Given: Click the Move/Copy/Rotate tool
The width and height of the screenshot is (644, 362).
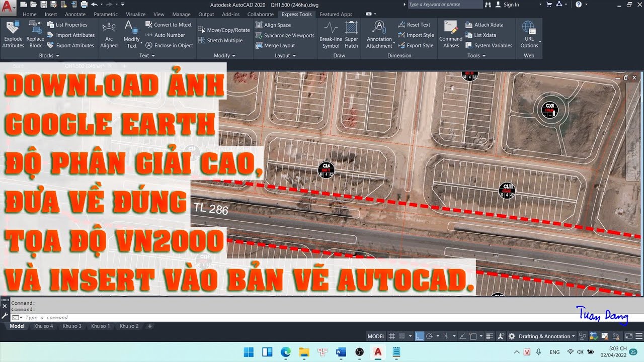Looking at the screenshot, I should 224,30.
